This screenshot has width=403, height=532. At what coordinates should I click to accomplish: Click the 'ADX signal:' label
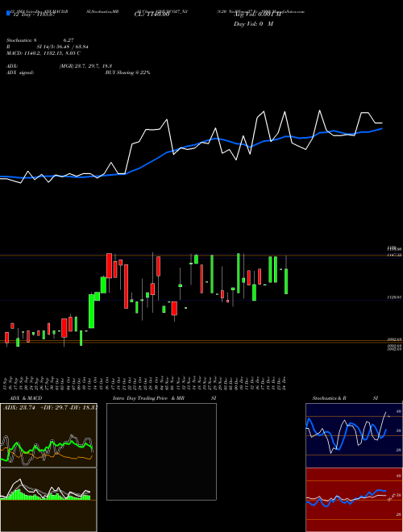coord(20,73)
